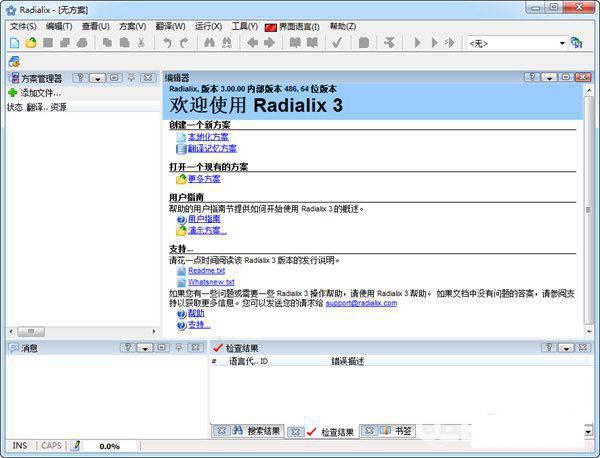Click the translation memory icon after checkmark
Viewport: 600px width, 458px height.
tap(364, 43)
